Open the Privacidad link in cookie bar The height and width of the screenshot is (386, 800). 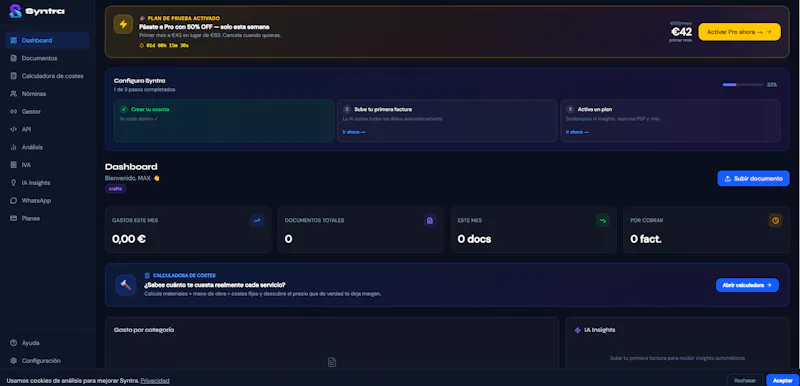point(155,380)
